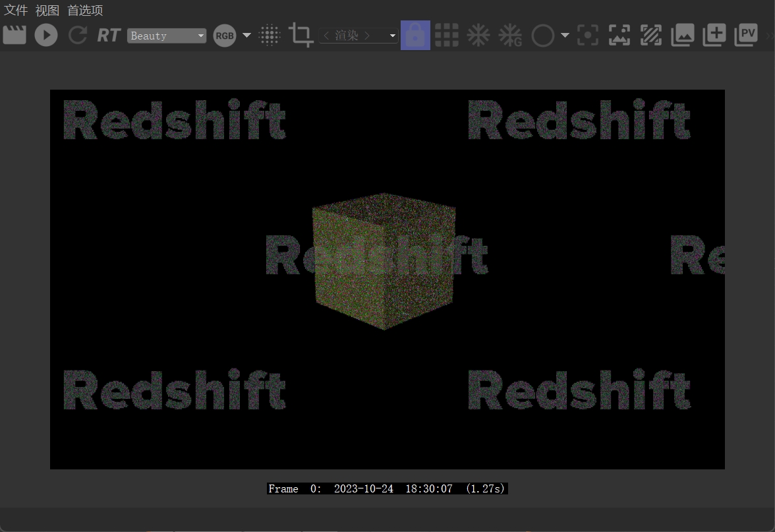775x532 pixels.
Task: Open the 文件 menu
Action: 16,11
